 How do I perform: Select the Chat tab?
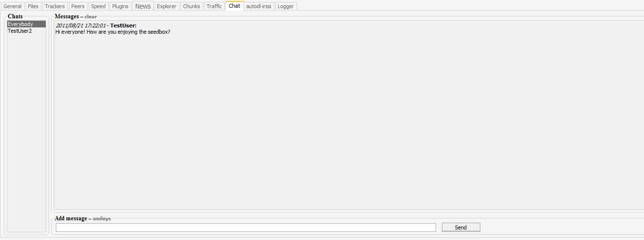[234, 6]
